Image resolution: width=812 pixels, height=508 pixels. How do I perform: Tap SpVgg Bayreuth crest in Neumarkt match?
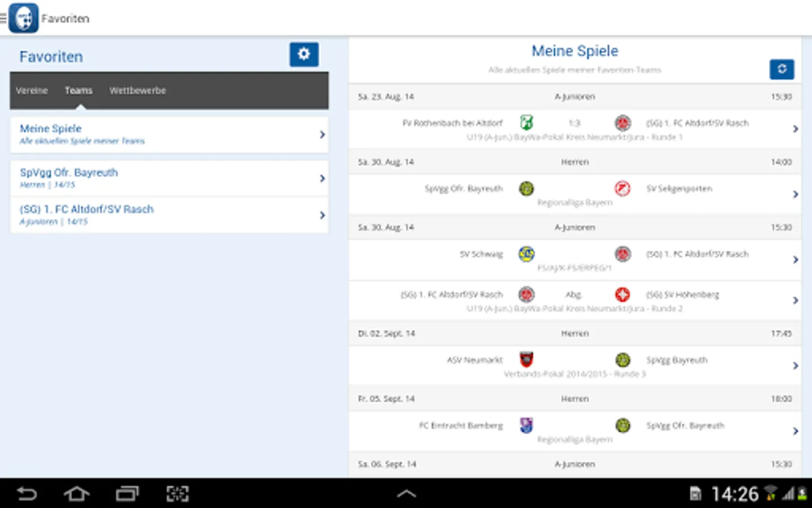(623, 360)
